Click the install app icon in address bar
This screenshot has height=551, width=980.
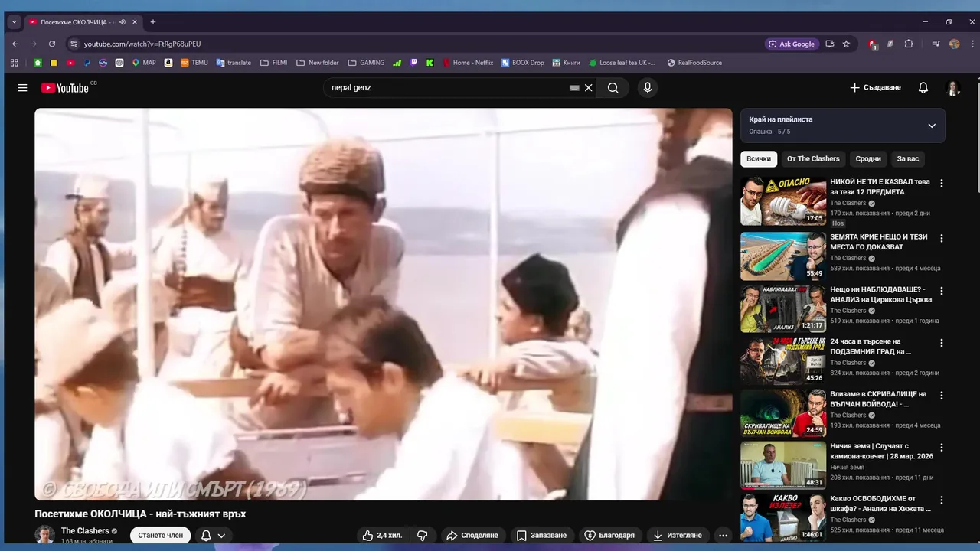[830, 44]
